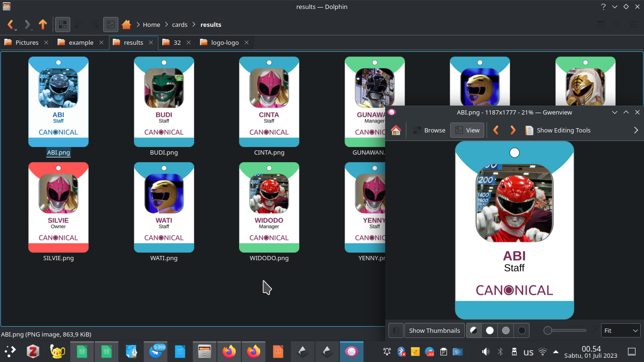
Task: Toggle file previews in Dolphin toolbar
Action: [x=111, y=25]
